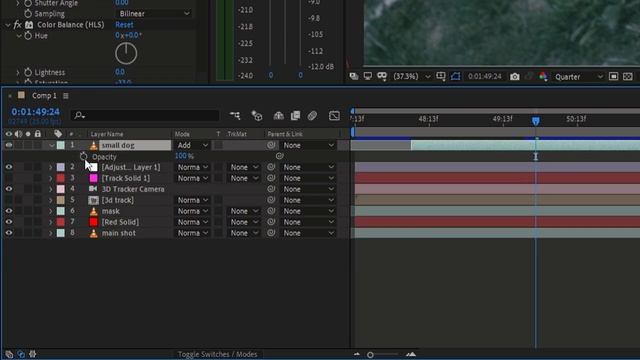Hide the Adjustment Layer 1
Image resolution: width=640 pixels, height=360 pixels.
tap(9, 167)
